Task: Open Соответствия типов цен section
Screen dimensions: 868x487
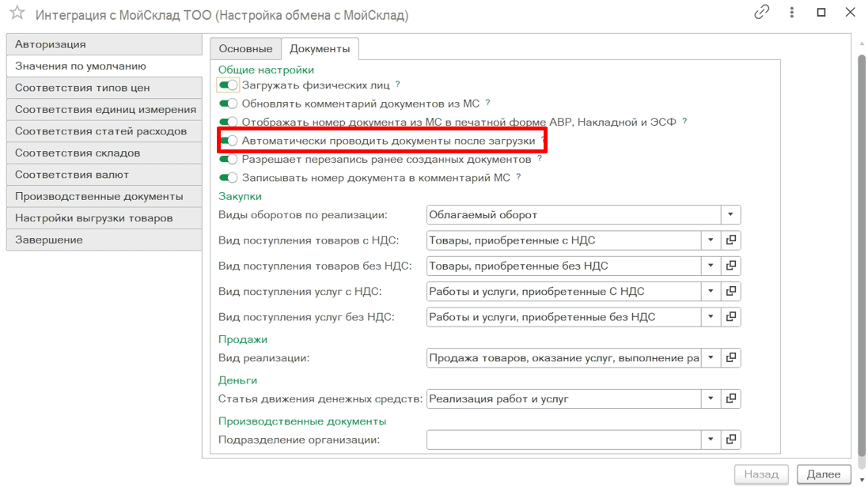Action: point(104,88)
